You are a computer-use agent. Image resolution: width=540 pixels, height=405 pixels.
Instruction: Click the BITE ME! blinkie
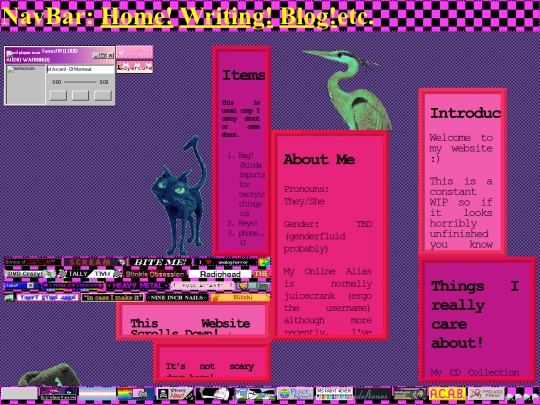click(160, 262)
